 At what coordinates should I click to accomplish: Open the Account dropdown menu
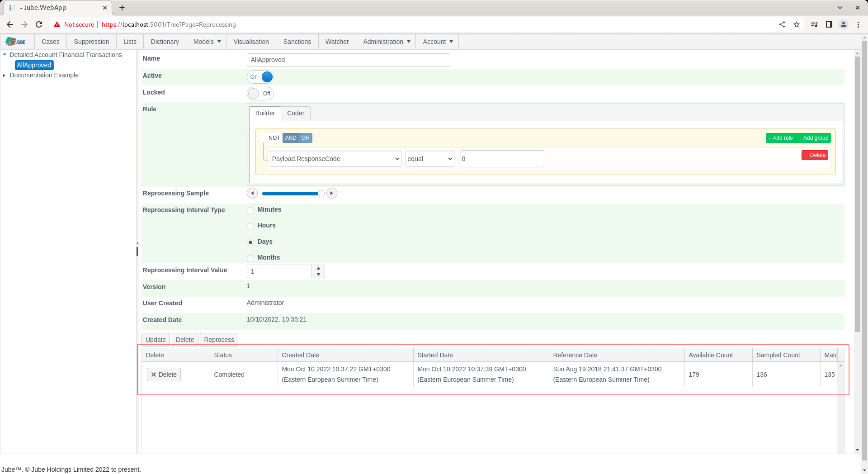click(x=437, y=42)
